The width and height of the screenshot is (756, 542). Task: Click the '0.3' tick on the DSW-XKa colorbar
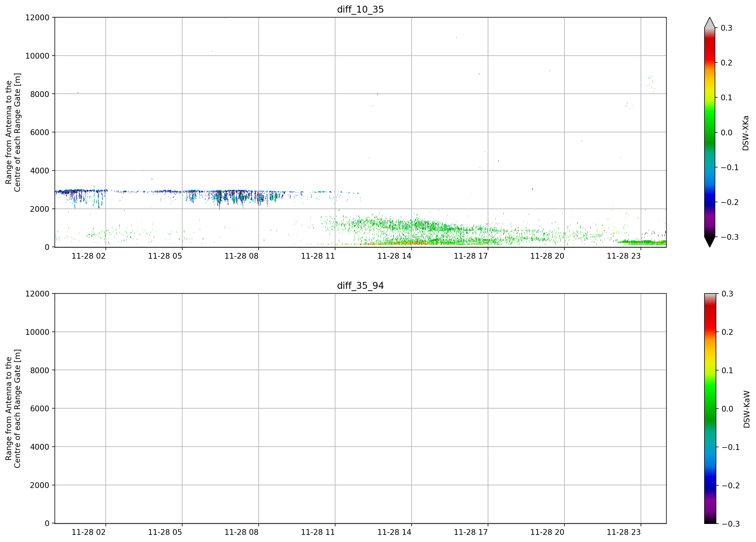[x=726, y=28]
